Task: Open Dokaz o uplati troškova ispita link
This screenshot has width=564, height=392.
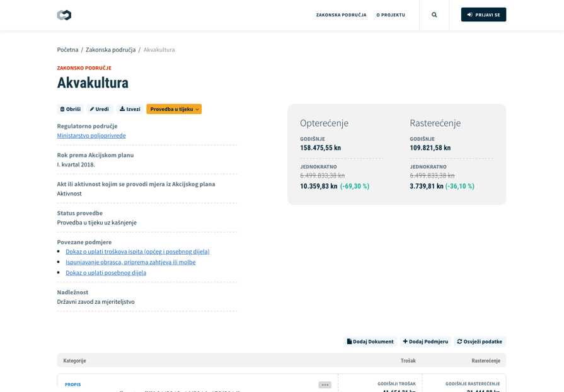Action: [x=137, y=251]
